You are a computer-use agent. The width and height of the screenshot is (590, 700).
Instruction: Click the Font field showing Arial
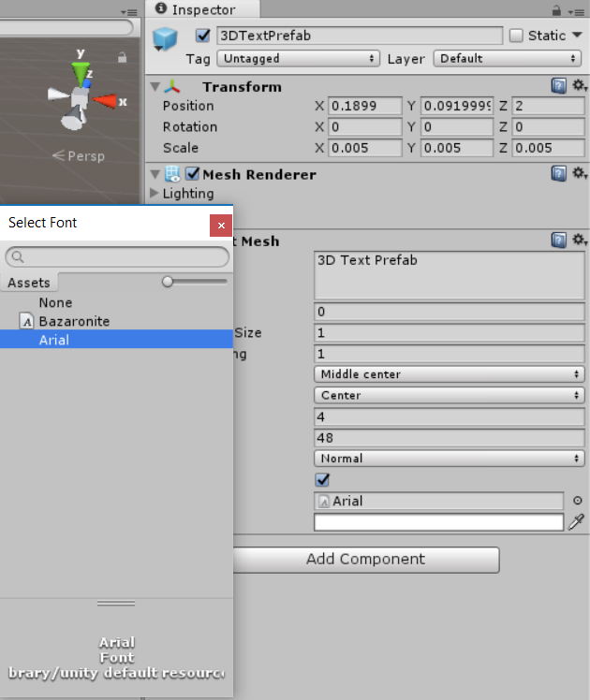tap(438, 501)
